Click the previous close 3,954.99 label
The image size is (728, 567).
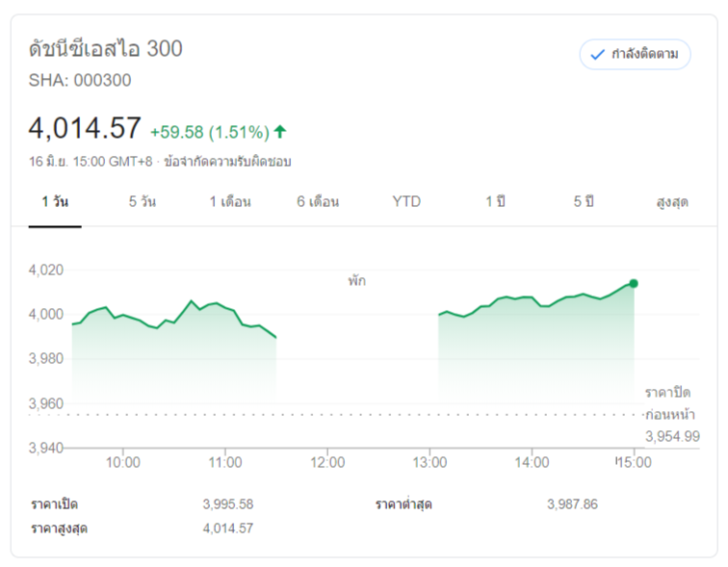point(671,436)
